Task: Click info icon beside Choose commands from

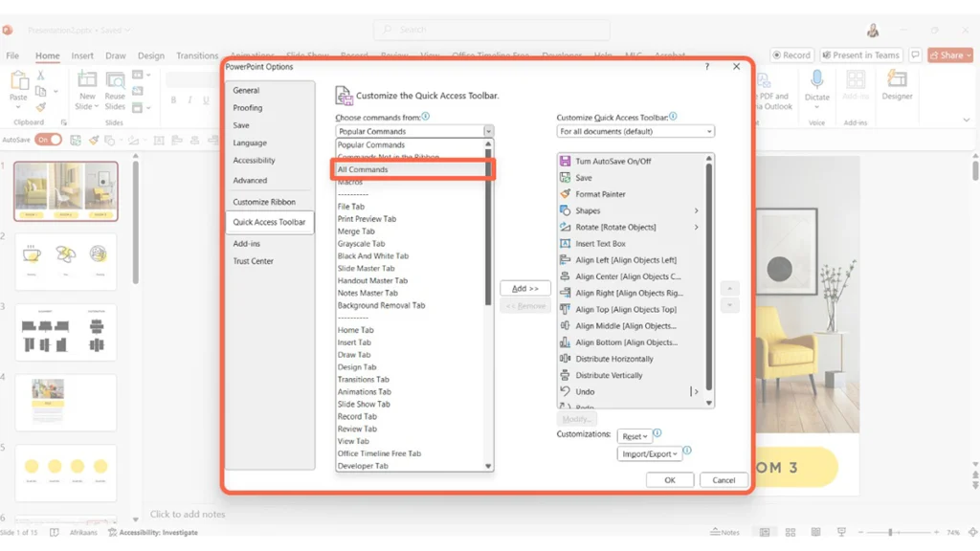Action: pyautogui.click(x=426, y=116)
